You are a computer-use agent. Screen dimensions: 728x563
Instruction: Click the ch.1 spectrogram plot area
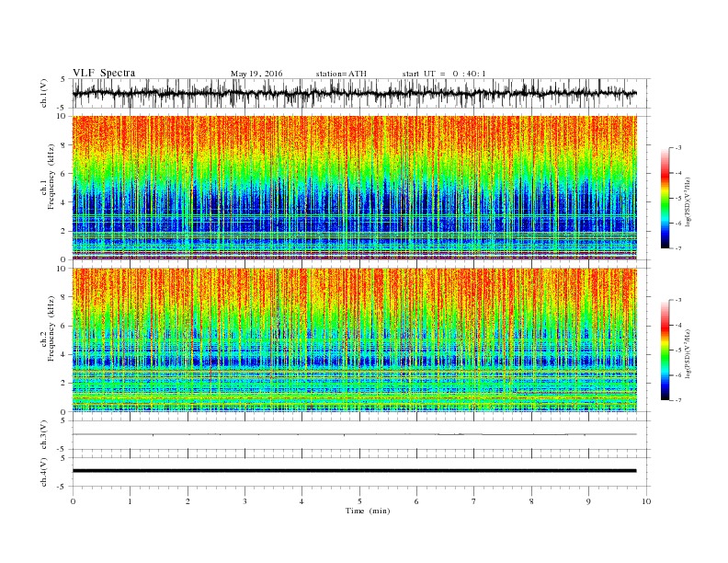point(354,188)
